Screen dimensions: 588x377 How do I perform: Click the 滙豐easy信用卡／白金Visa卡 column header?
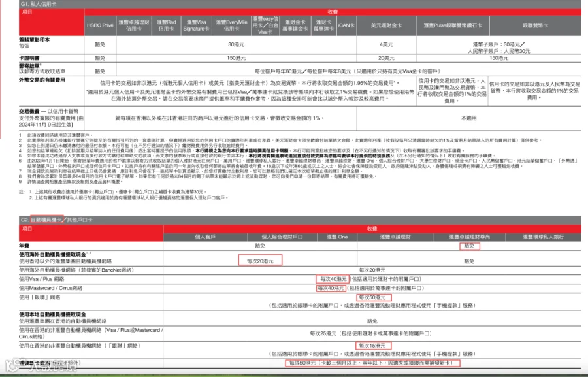coord(265,25)
